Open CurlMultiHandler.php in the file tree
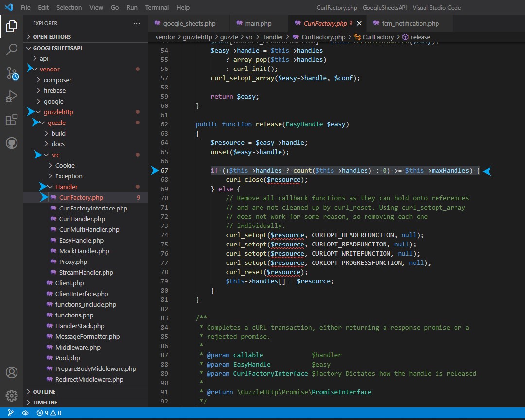Viewport: 525px width, 420px height. (x=89, y=230)
